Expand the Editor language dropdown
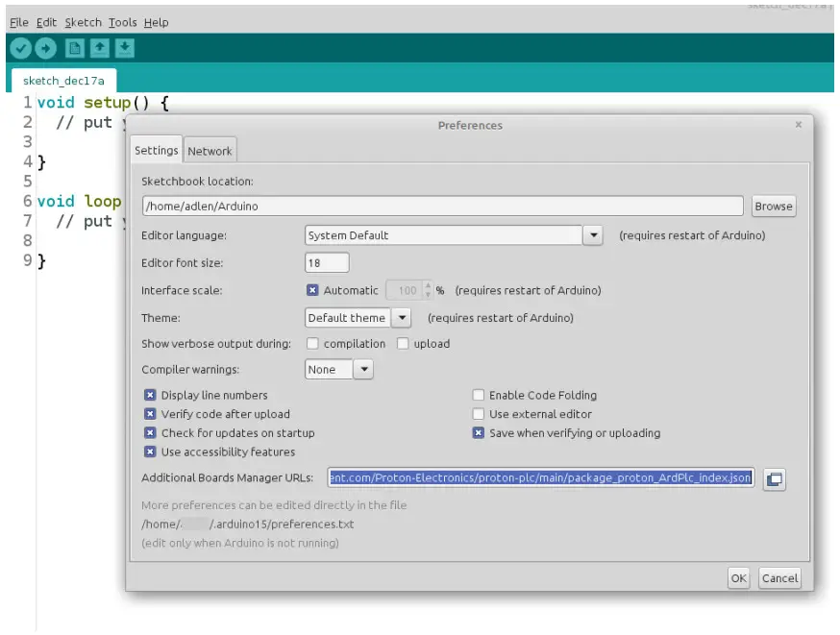 593,235
